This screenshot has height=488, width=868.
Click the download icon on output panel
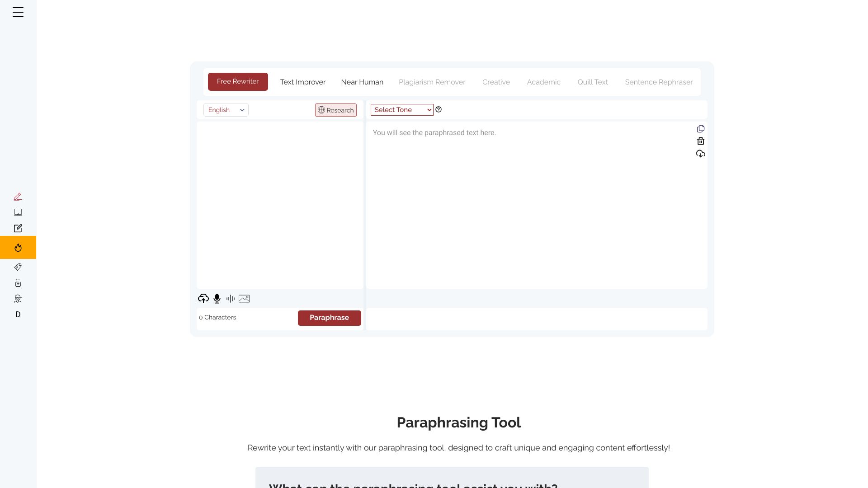click(700, 154)
